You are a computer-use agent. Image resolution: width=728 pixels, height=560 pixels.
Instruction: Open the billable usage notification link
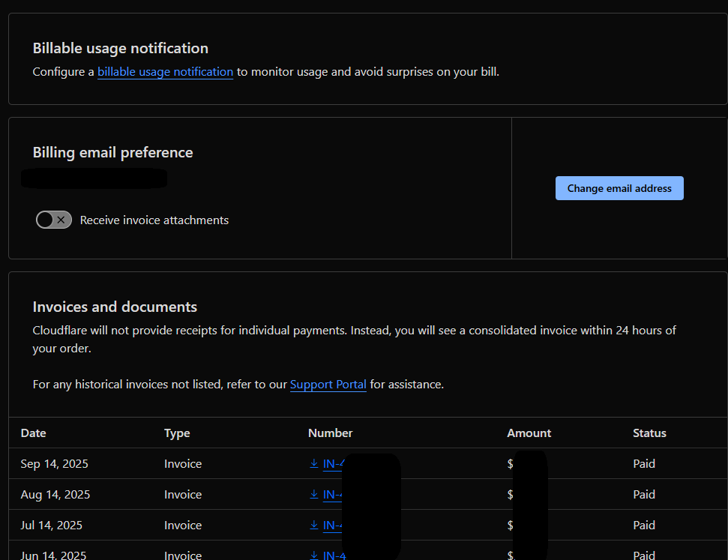coord(165,72)
